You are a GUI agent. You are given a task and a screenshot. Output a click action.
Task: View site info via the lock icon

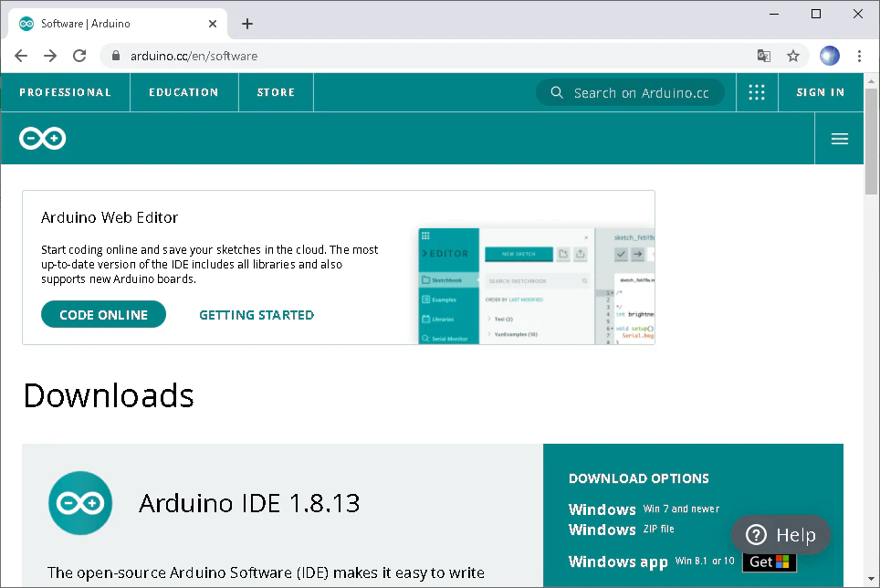(x=116, y=56)
